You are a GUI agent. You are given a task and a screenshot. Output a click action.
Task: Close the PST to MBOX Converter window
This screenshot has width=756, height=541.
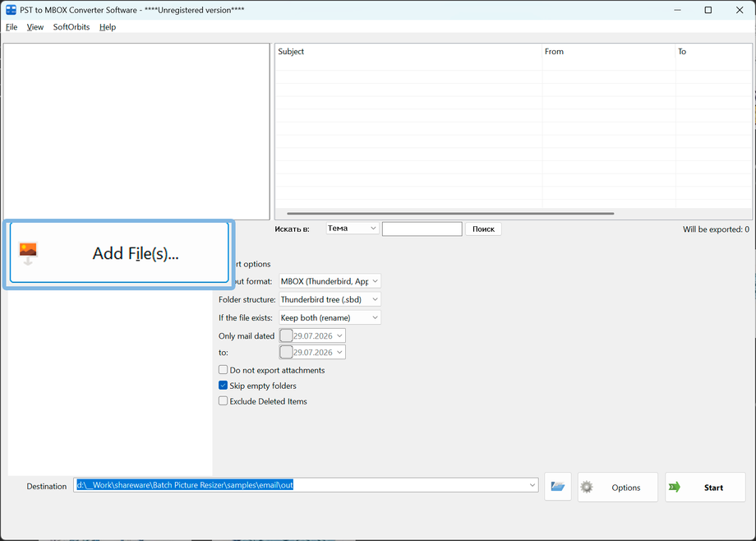pyautogui.click(x=739, y=10)
